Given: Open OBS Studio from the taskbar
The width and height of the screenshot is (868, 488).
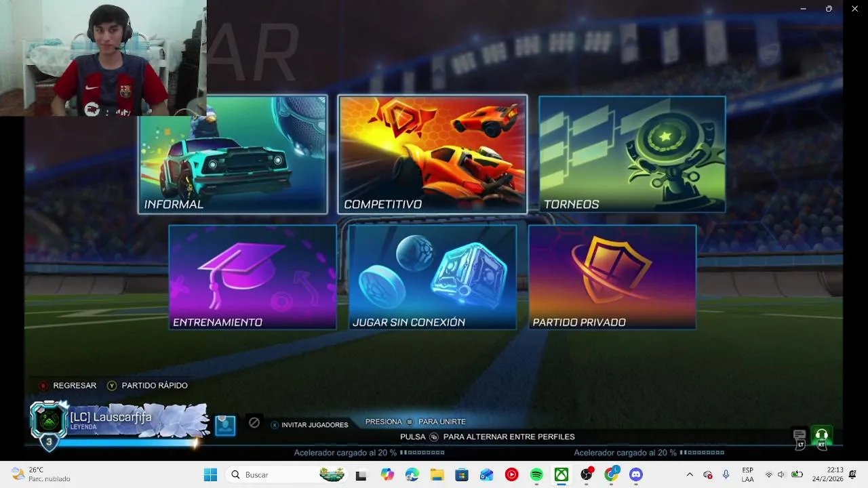Looking at the screenshot, I should point(587,474).
